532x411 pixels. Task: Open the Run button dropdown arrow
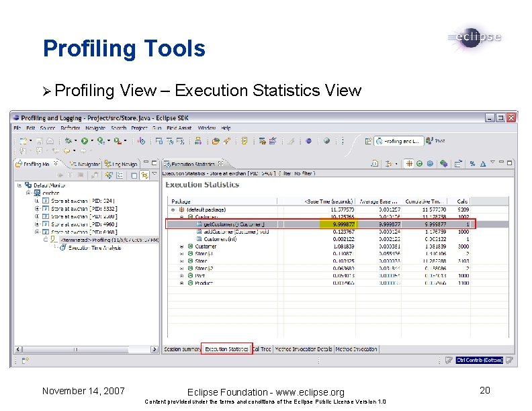(92, 141)
